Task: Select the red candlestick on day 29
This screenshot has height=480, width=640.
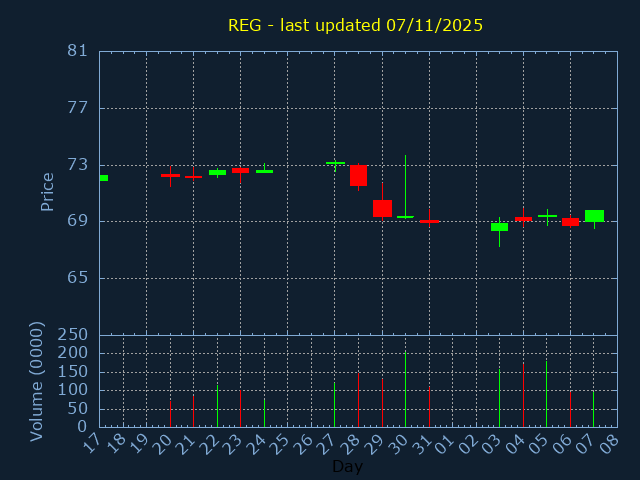Action: coord(382,208)
